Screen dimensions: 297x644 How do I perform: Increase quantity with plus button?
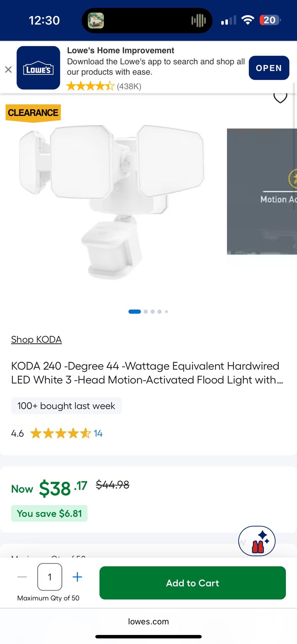point(77,577)
